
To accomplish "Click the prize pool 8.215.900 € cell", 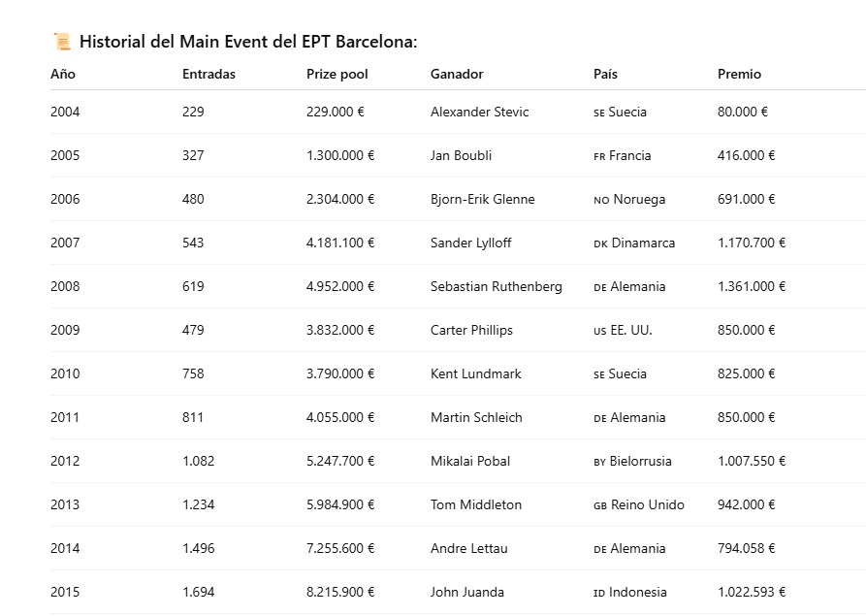I will (340, 592).
